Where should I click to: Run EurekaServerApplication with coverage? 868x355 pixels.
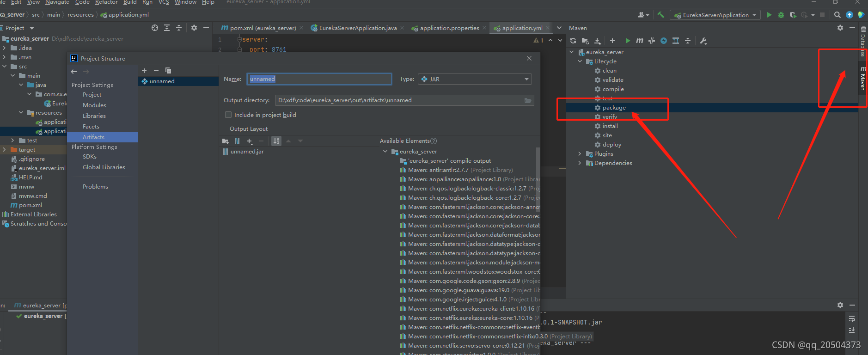[793, 15]
